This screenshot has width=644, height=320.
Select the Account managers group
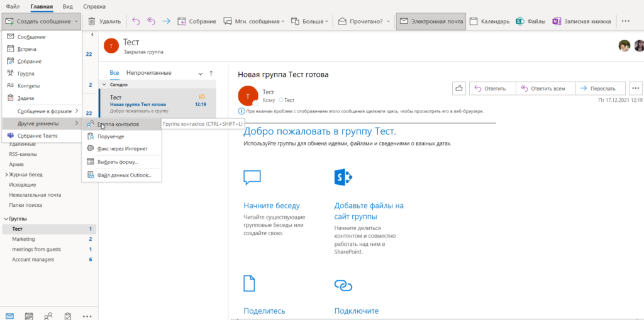click(x=49, y=260)
